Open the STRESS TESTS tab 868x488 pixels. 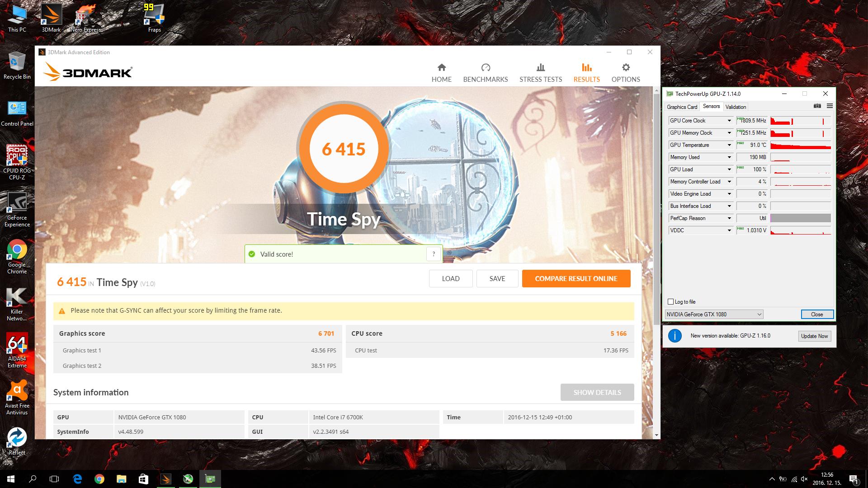click(x=541, y=73)
